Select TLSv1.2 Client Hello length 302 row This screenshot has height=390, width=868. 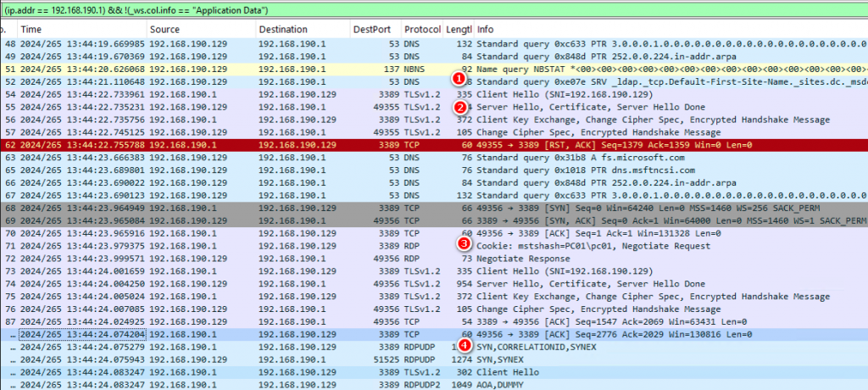[434, 373]
